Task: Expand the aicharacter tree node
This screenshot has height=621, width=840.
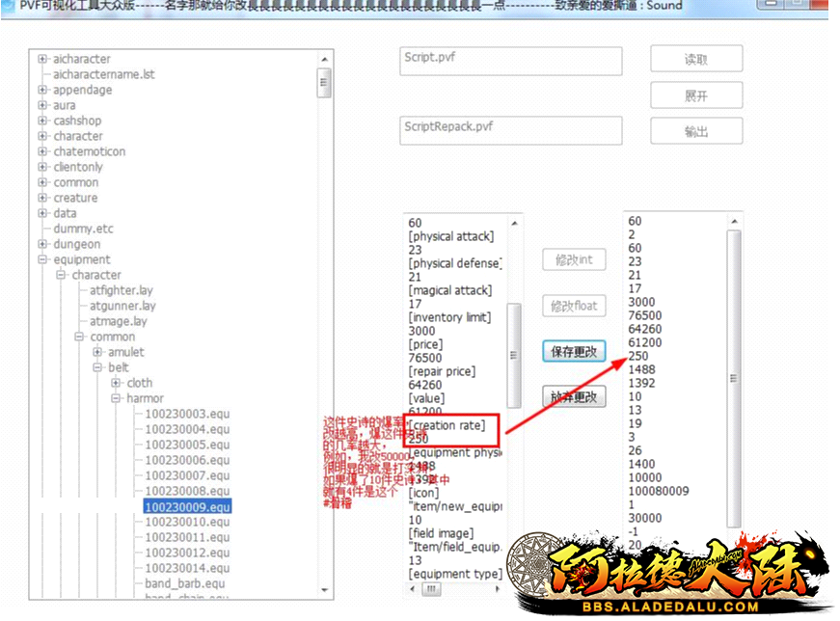Action: 42,59
